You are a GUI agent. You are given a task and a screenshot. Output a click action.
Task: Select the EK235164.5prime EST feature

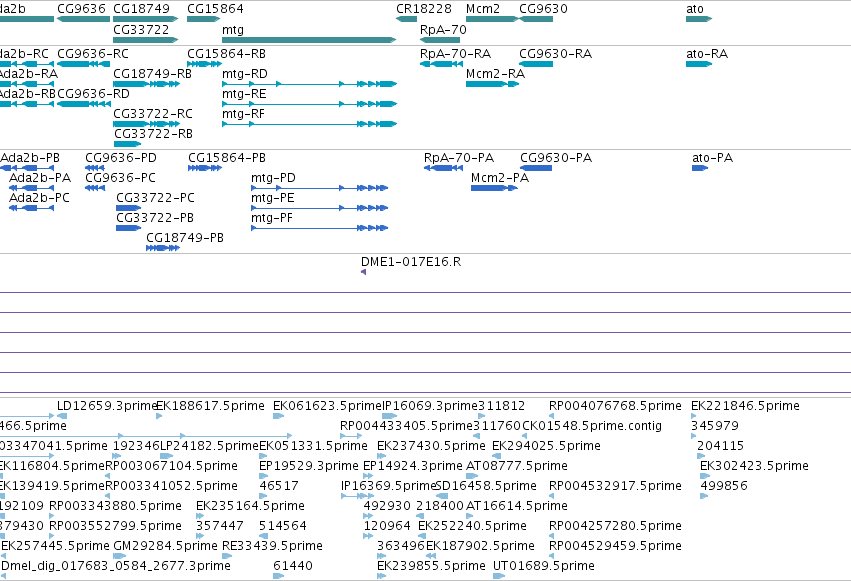click(200, 516)
